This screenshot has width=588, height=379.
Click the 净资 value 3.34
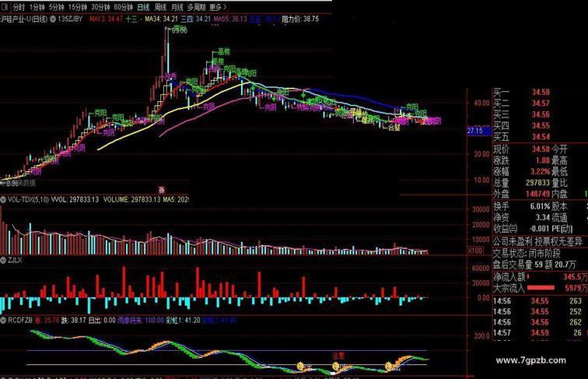point(542,217)
